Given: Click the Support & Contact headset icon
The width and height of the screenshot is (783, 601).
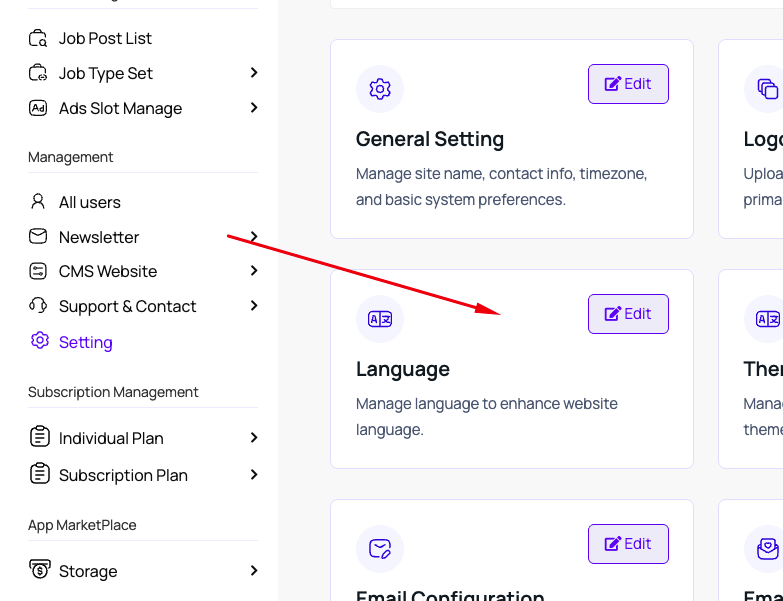Looking at the screenshot, I should pos(38,305).
